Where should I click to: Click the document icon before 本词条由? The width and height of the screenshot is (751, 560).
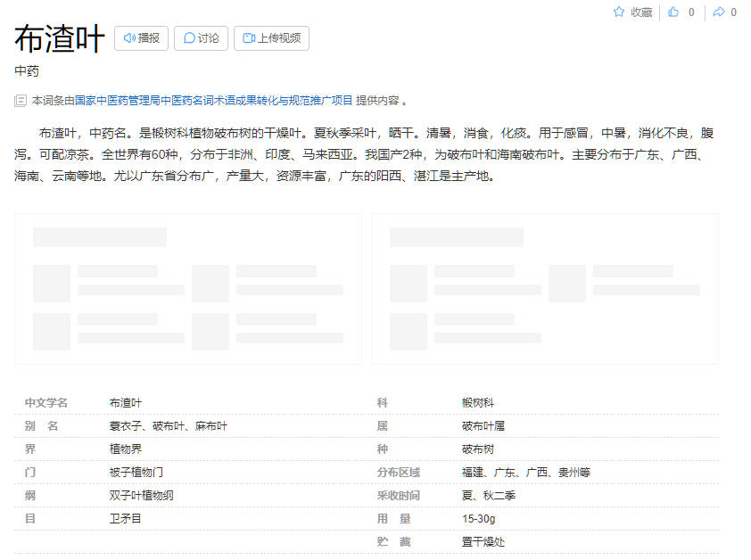pyautogui.click(x=21, y=101)
